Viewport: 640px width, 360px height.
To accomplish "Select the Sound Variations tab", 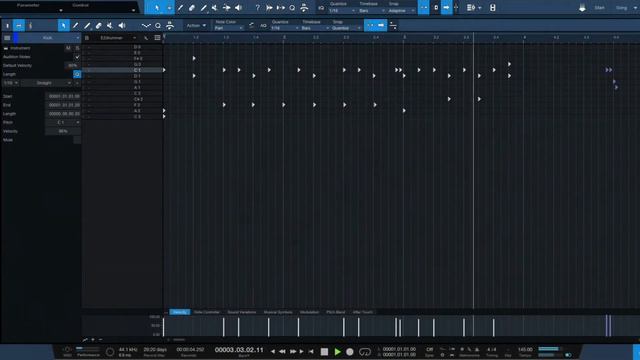I will (242, 312).
